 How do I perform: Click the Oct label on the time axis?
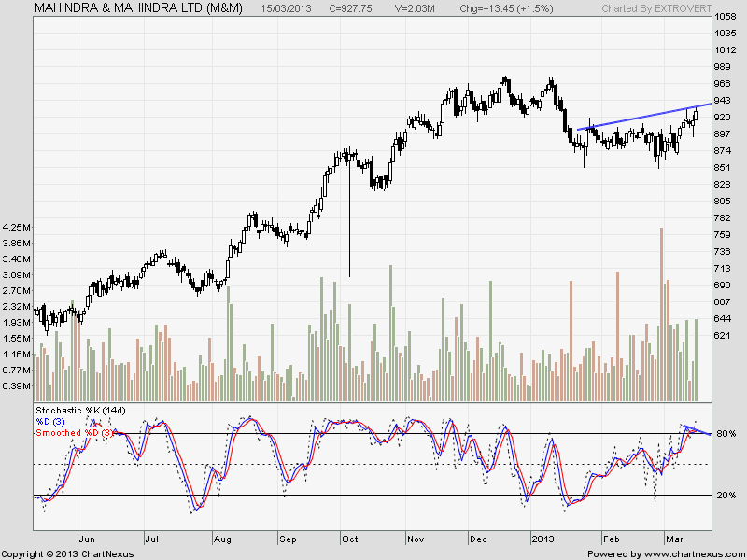click(x=349, y=539)
